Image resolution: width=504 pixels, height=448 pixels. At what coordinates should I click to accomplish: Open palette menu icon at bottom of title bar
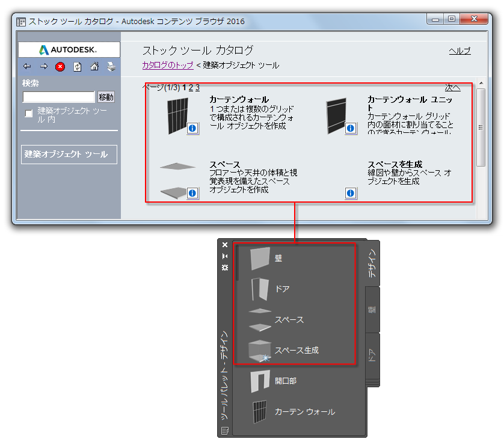[225, 431]
